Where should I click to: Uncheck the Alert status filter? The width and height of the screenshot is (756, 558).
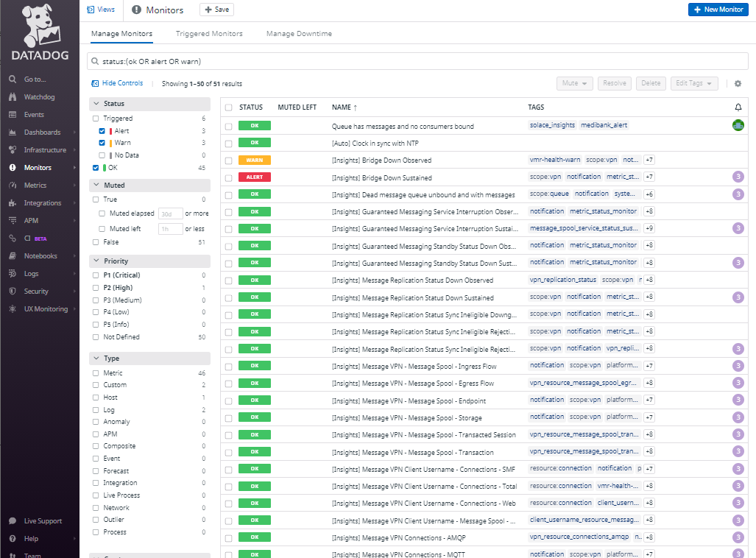point(102,131)
